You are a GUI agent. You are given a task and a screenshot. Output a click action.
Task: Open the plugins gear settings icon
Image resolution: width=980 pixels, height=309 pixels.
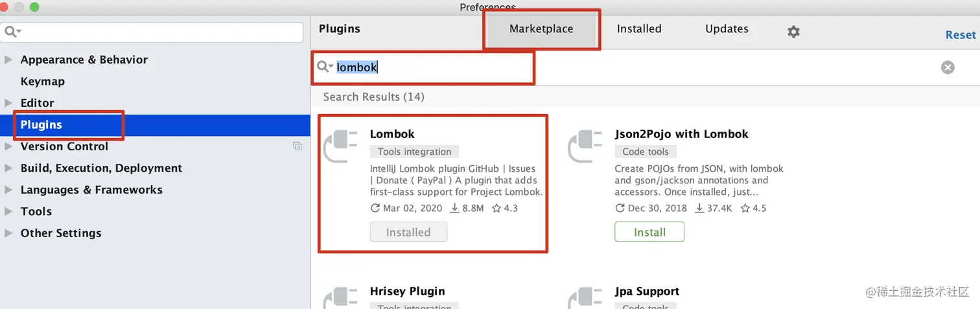793,32
